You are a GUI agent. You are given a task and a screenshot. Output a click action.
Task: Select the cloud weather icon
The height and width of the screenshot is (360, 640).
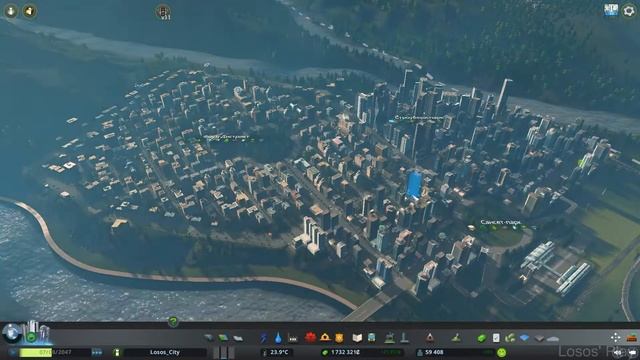553,338
